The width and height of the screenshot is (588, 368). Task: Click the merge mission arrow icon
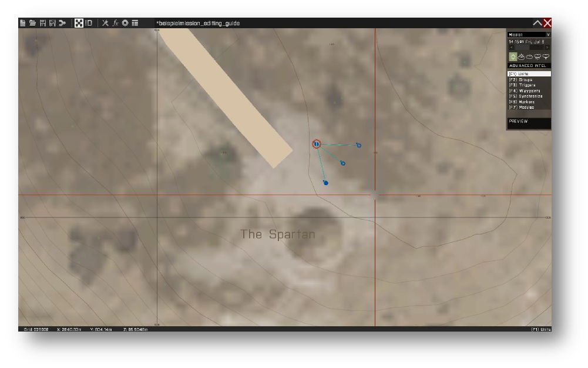pos(63,24)
